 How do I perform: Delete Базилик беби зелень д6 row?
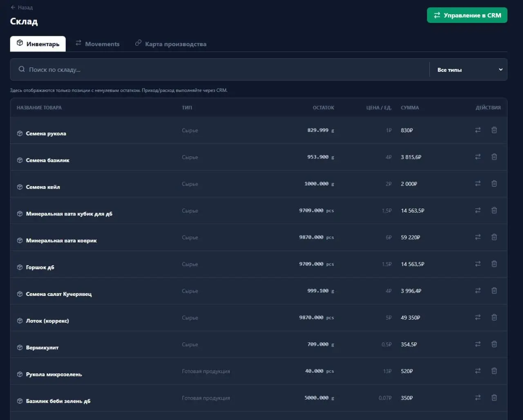494,398
